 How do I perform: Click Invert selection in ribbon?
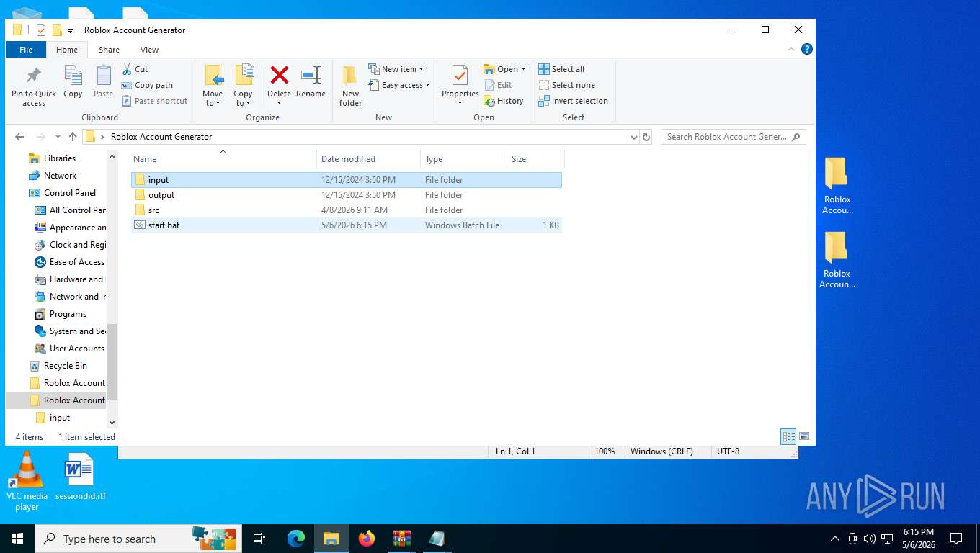coord(573,101)
